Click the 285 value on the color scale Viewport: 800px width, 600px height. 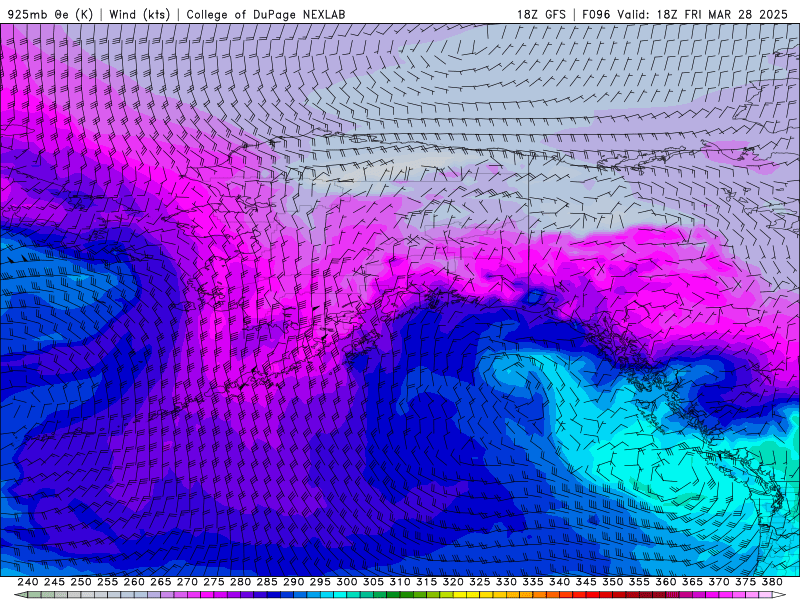tap(267, 582)
